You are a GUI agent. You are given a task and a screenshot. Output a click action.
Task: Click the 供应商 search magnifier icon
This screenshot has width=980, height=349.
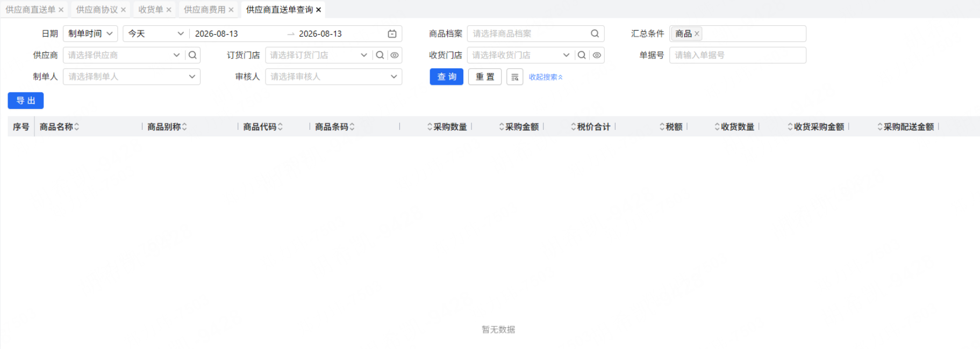coord(192,55)
